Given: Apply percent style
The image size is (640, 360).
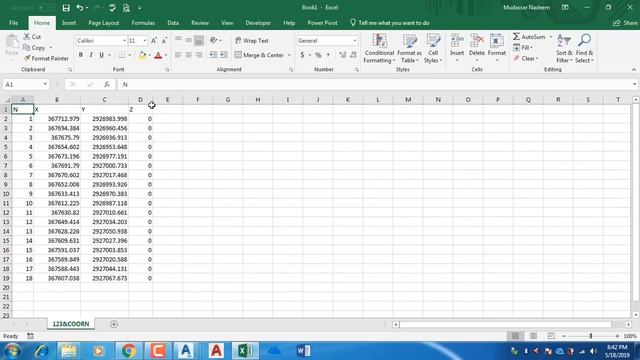Looking at the screenshot, I should (318, 55).
